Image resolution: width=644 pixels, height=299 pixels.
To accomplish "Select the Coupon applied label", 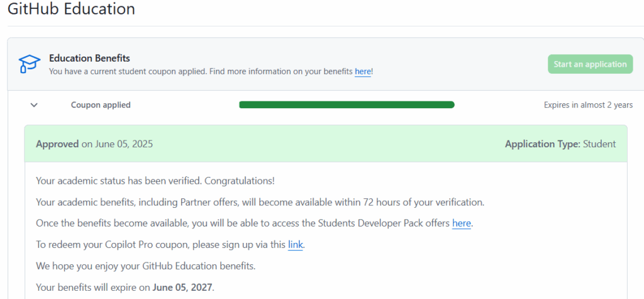I will (101, 105).
